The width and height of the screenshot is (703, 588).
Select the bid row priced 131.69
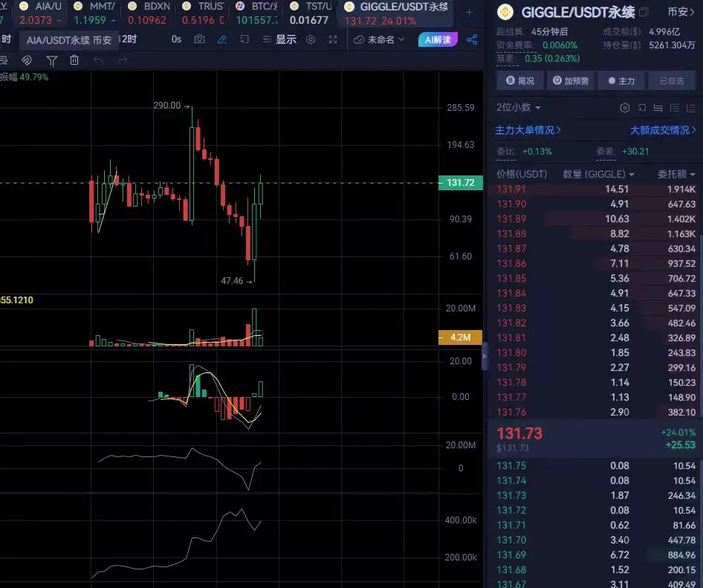pos(596,555)
